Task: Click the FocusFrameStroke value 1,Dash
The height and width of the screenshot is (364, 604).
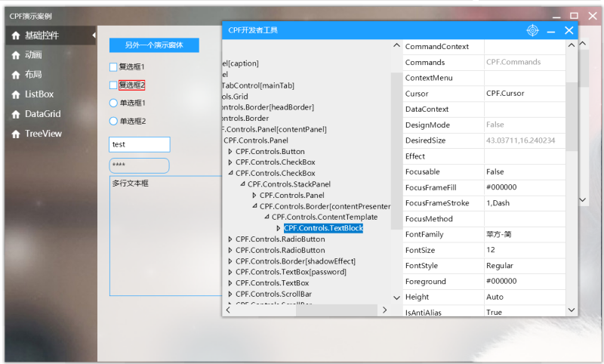Action: click(525, 203)
